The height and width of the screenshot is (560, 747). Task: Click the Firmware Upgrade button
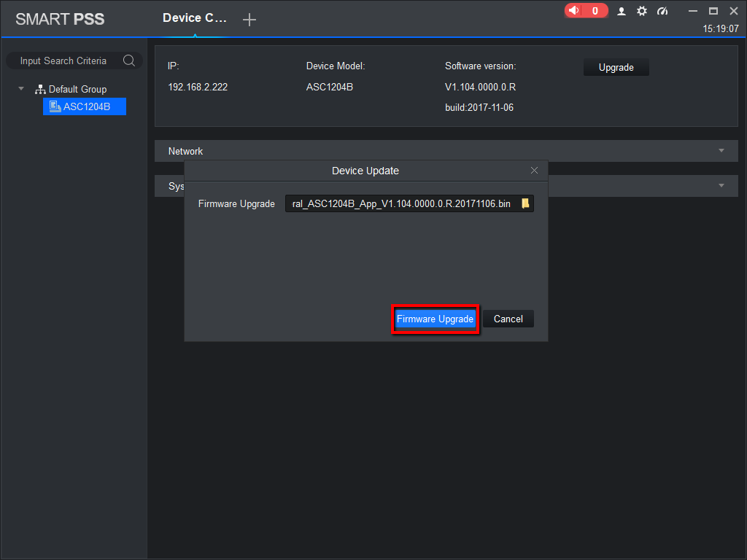point(435,319)
